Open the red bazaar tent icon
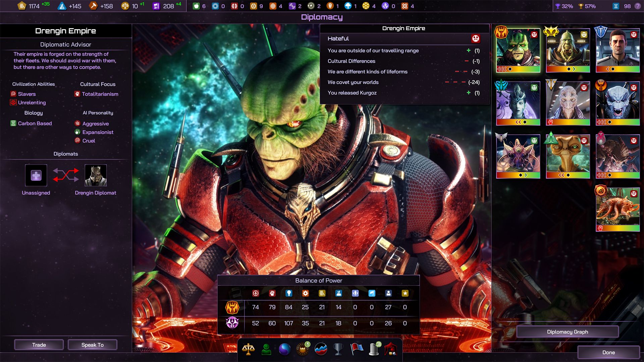 [391, 349]
